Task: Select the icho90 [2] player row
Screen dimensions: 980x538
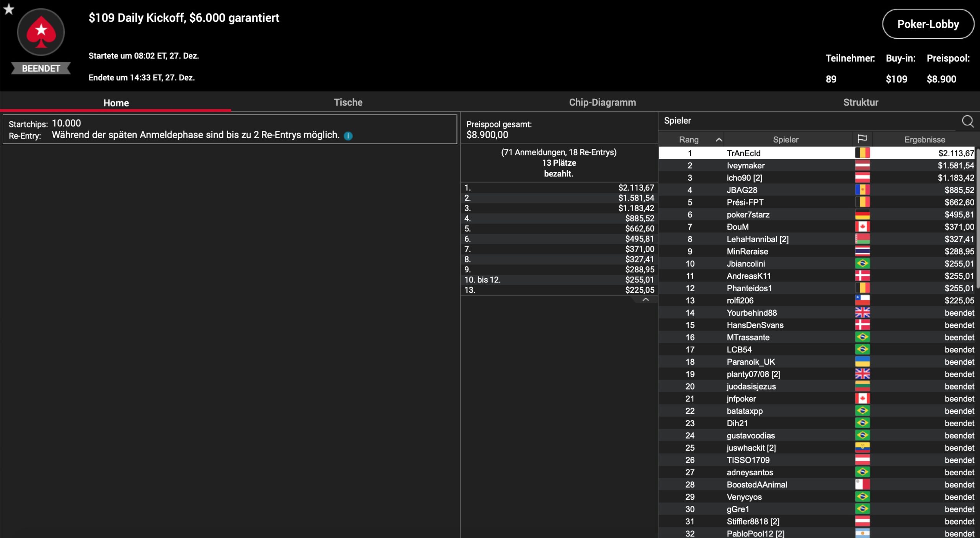Action: click(744, 178)
